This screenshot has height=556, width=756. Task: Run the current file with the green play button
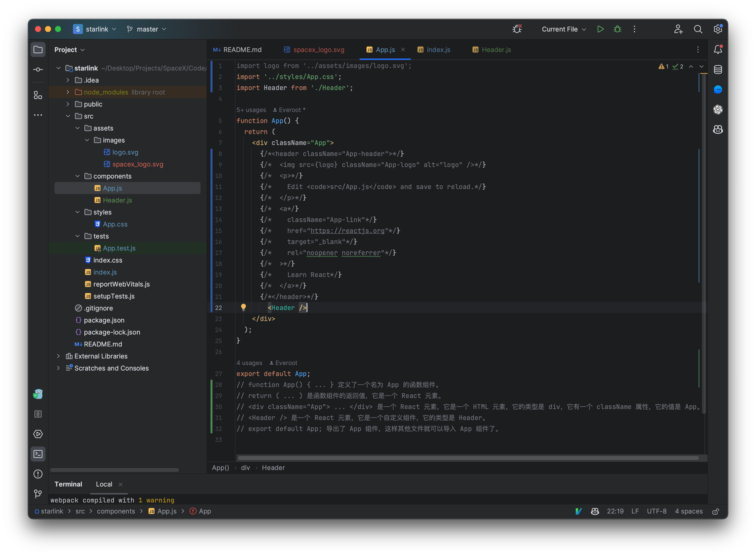click(600, 29)
